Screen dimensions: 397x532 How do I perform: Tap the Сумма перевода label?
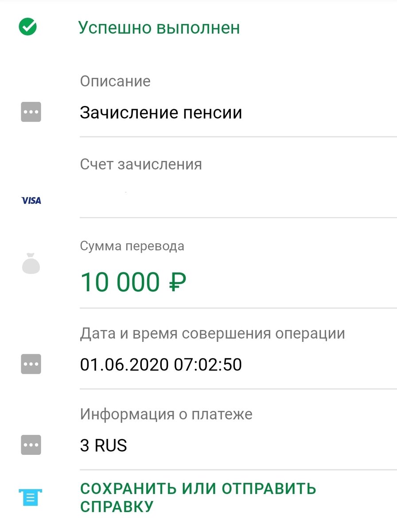tap(132, 246)
